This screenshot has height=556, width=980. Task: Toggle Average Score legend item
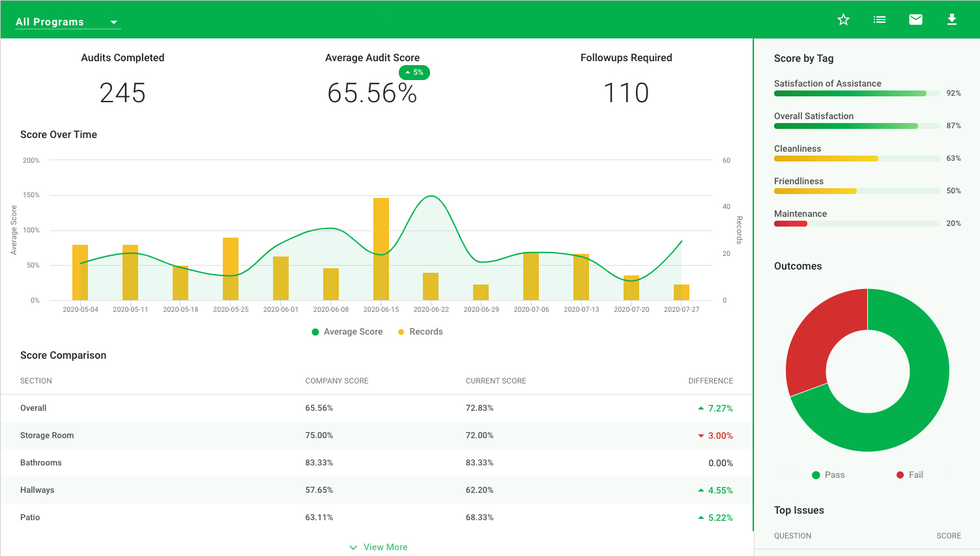coord(347,332)
